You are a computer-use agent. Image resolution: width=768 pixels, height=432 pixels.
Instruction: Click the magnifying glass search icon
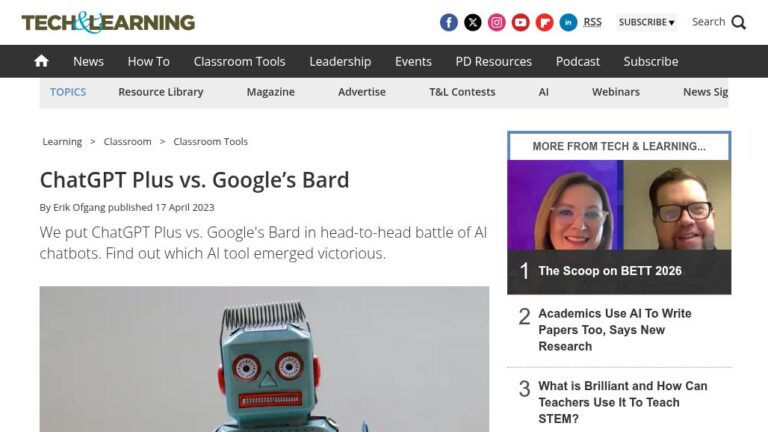click(x=739, y=23)
